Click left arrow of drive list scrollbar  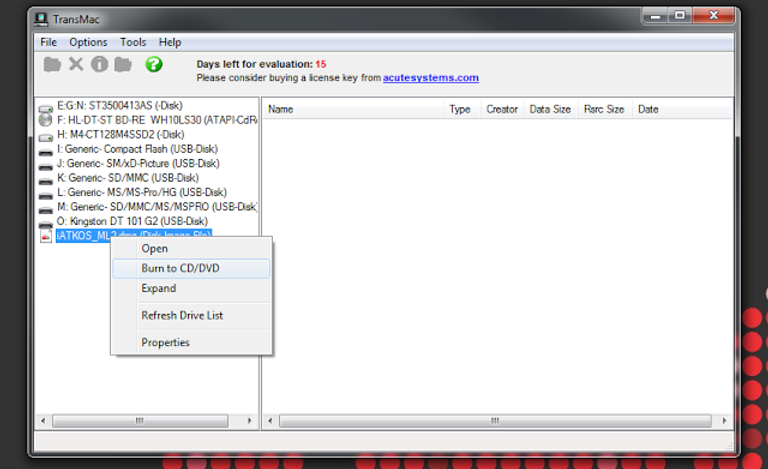(43, 421)
